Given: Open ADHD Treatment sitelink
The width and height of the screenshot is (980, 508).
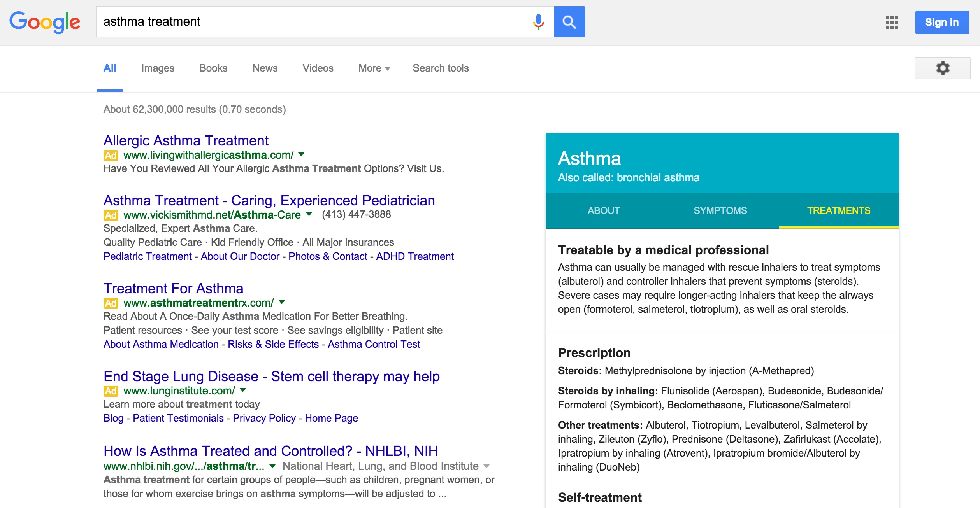Looking at the screenshot, I should pos(415,256).
